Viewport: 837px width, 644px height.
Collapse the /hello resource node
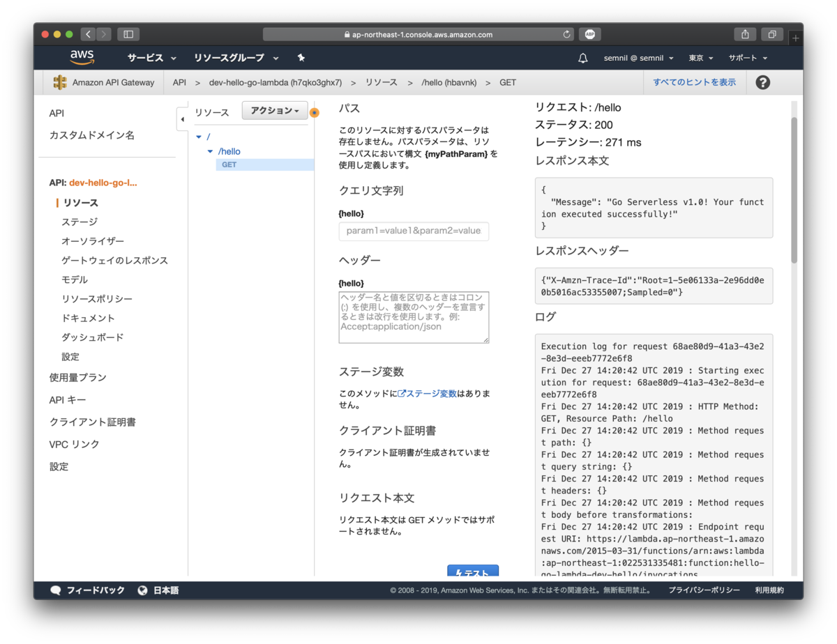[x=211, y=151]
